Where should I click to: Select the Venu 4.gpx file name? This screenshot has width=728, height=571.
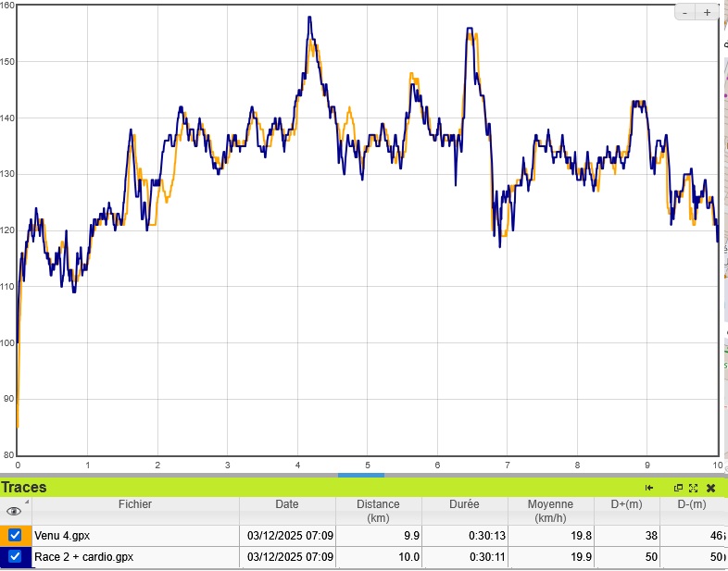click(x=62, y=536)
